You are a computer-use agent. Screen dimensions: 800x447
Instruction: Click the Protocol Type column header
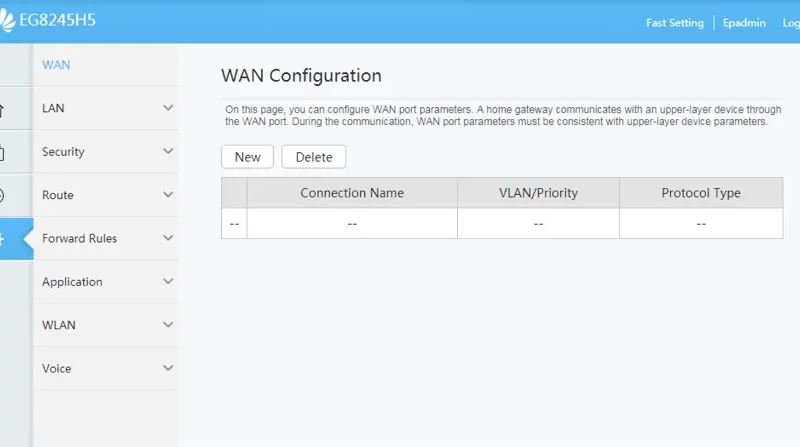701,193
